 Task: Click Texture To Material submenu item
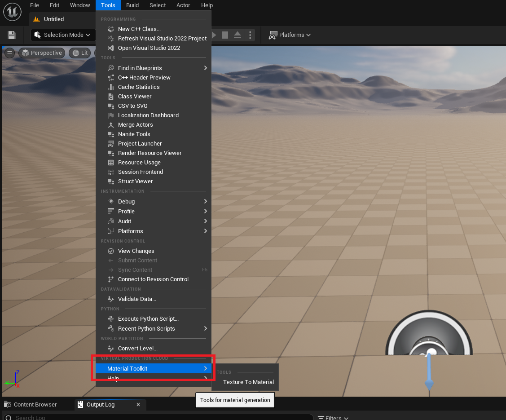tap(248, 382)
